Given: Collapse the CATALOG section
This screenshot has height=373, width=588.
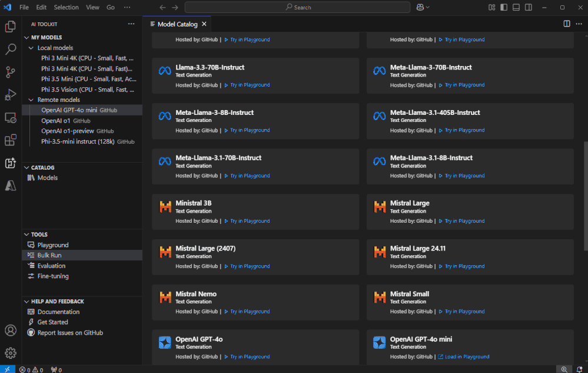Looking at the screenshot, I should pos(26,168).
